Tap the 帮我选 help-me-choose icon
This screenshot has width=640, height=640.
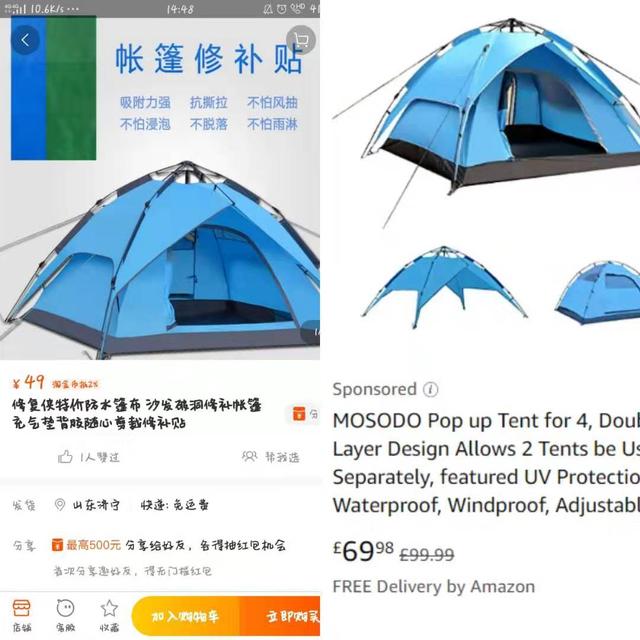click(x=249, y=456)
